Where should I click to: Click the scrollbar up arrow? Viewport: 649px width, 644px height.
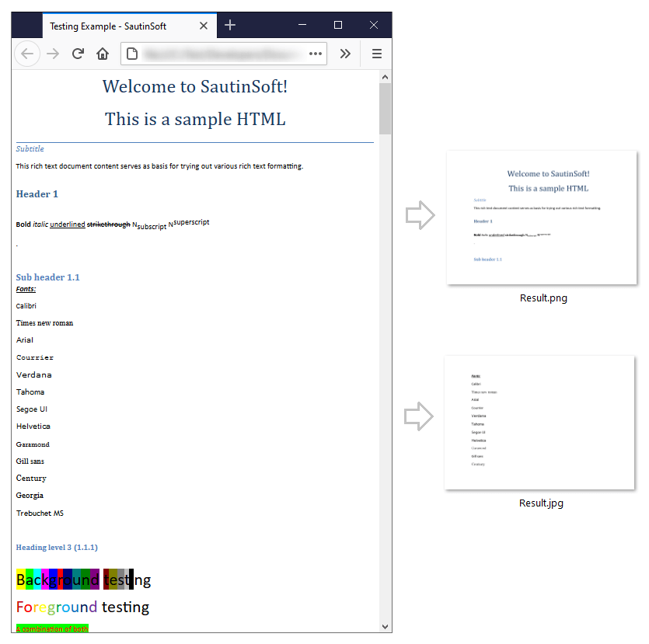[385, 75]
